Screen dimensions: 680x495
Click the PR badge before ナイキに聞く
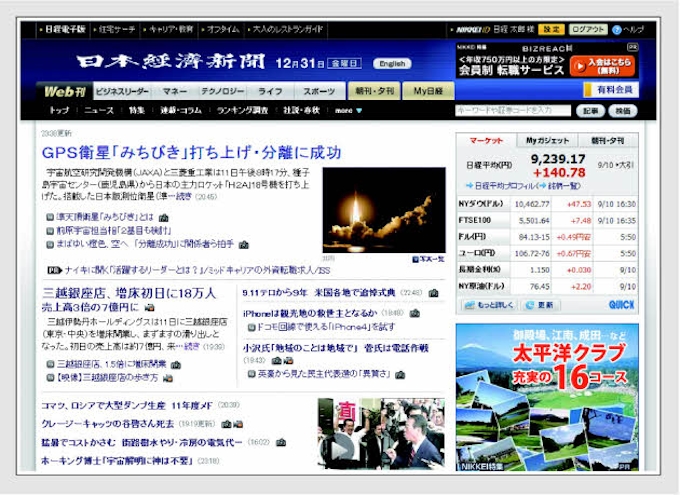[53, 270]
